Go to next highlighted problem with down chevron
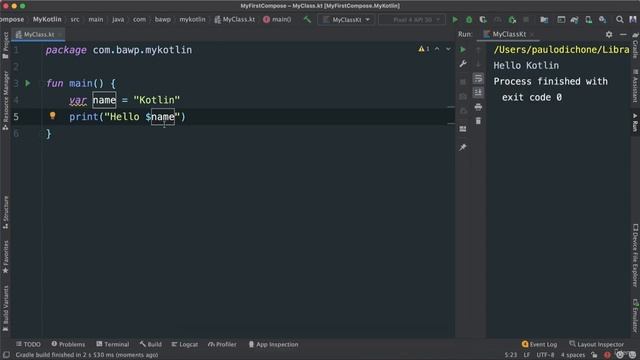This screenshot has width=640, height=360. [448, 49]
